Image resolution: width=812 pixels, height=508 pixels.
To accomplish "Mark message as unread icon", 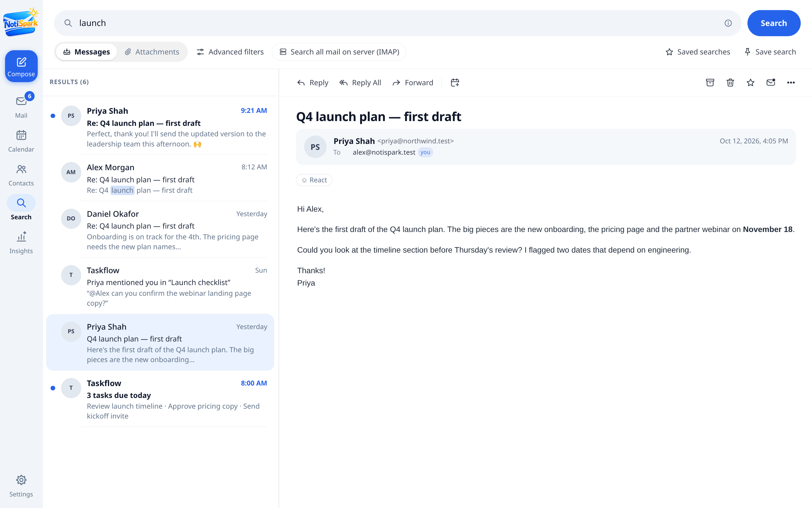I will pyautogui.click(x=771, y=83).
